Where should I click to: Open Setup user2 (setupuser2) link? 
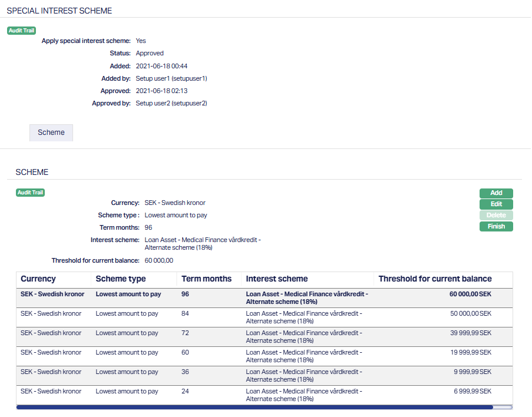[171, 103]
